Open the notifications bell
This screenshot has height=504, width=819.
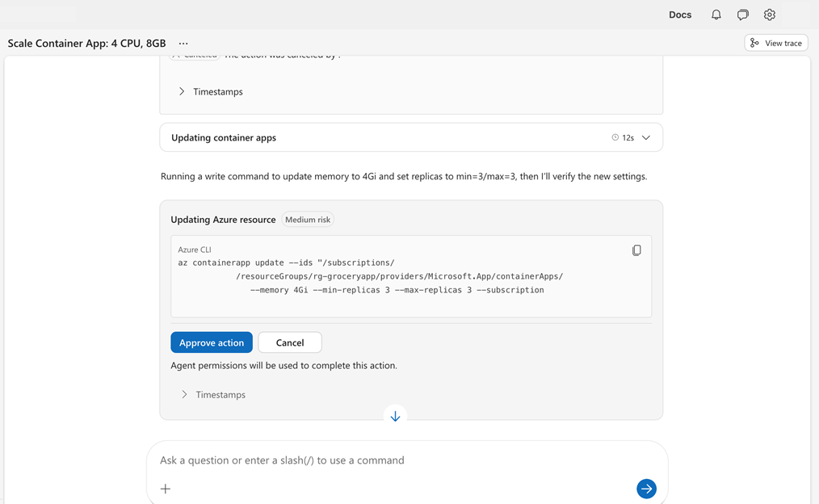point(716,14)
